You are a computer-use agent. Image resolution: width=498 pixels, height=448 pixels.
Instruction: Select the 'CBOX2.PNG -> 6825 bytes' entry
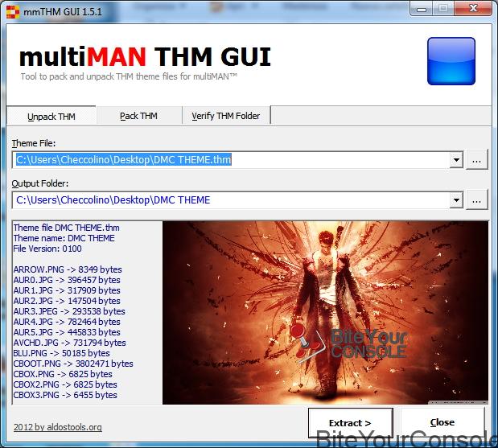65,384
